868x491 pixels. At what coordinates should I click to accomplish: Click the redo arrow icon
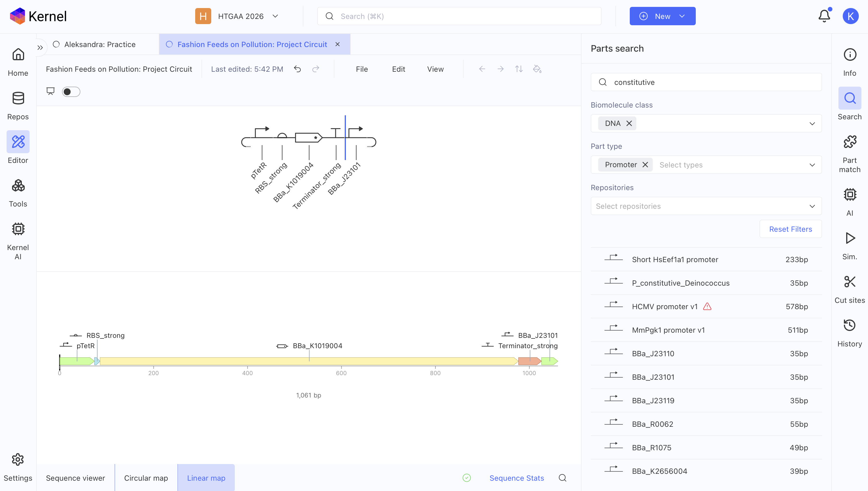pyautogui.click(x=315, y=69)
